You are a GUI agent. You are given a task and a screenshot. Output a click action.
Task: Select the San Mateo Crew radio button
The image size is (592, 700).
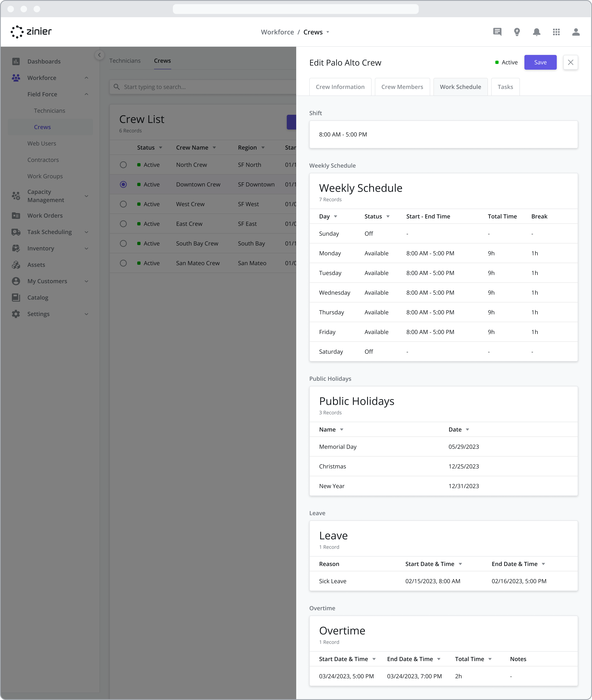123,263
